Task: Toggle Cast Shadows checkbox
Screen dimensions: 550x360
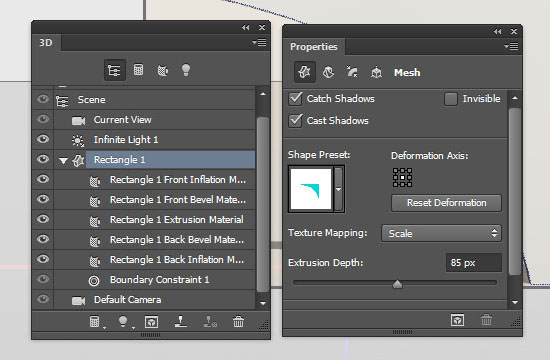Action: (x=295, y=121)
